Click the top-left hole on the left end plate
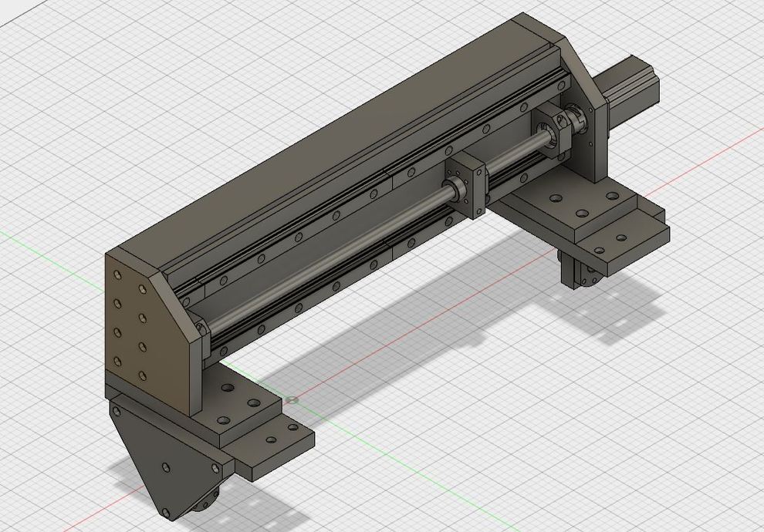This screenshot has width=764, height=532. point(117,275)
